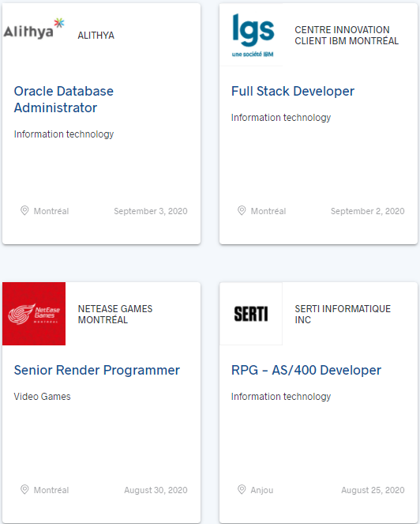
Task: Open the Oracle Database Administrator job
Action: [63, 100]
